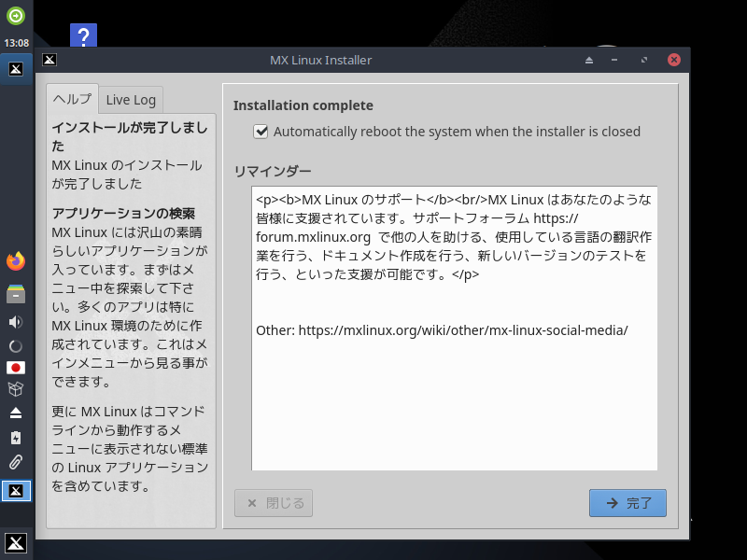Viewport: 747px width, 560px height.
Task: Switch to the Live Log tab
Action: [x=131, y=100]
